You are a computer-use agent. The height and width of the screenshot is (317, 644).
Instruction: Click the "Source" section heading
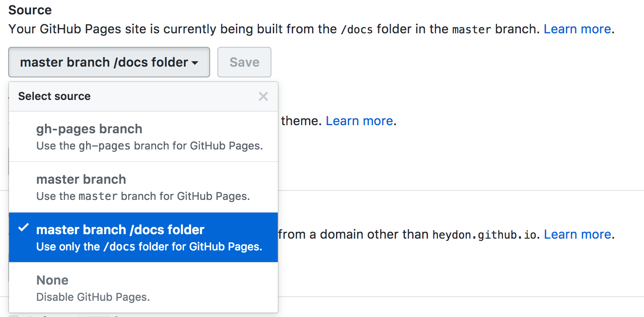click(30, 10)
